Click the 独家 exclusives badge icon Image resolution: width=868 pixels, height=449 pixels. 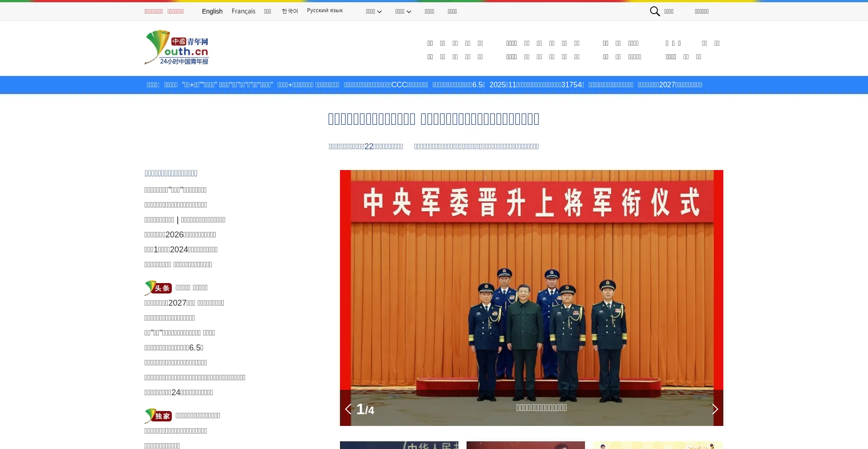pyautogui.click(x=158, y=416)
